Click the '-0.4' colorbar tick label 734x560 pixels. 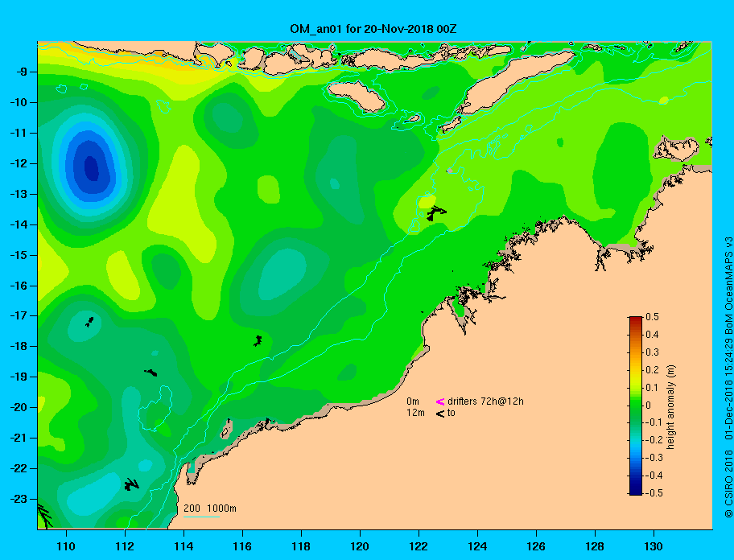tap(654, 476)
